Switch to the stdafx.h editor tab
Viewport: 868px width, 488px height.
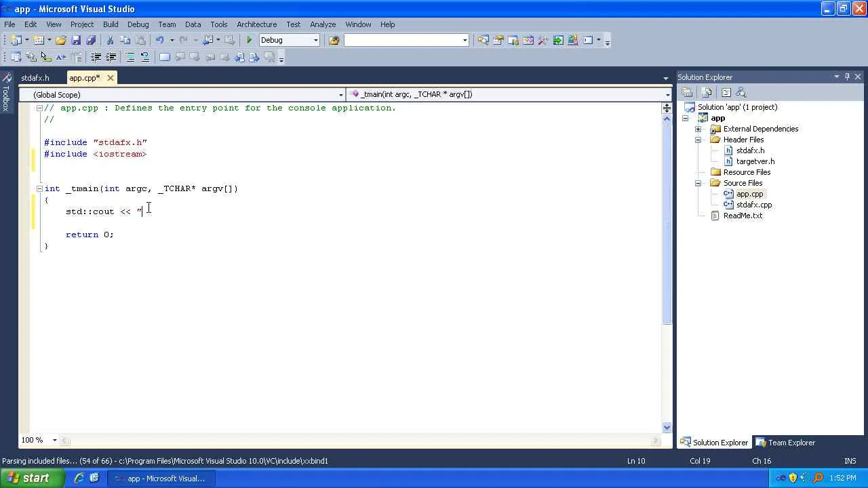point(35,78)
